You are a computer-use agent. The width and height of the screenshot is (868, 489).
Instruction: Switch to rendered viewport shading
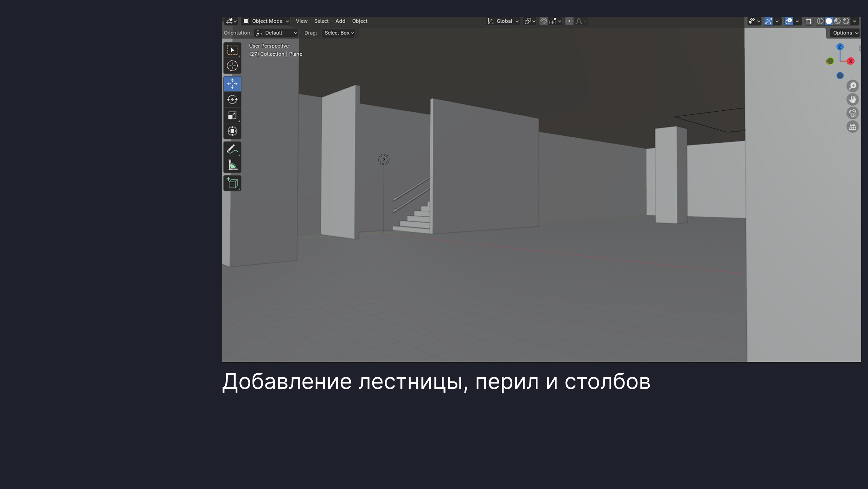(x=846, y=21)
